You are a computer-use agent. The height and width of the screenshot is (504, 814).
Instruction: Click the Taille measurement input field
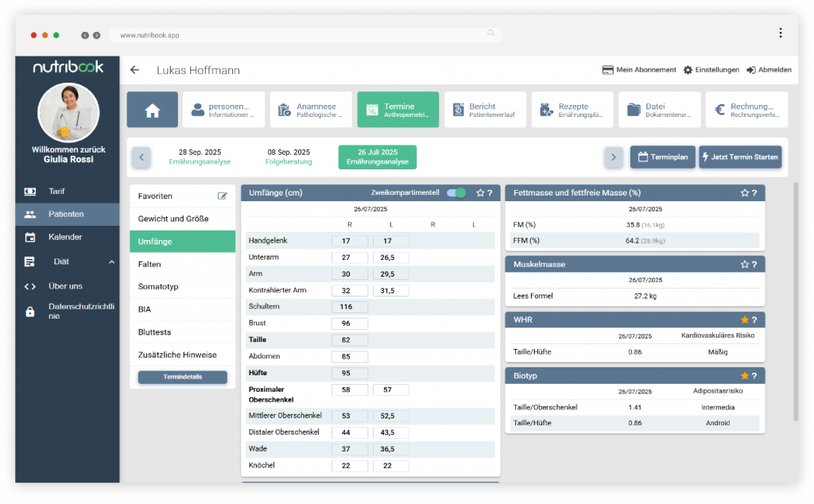(350, 339)
